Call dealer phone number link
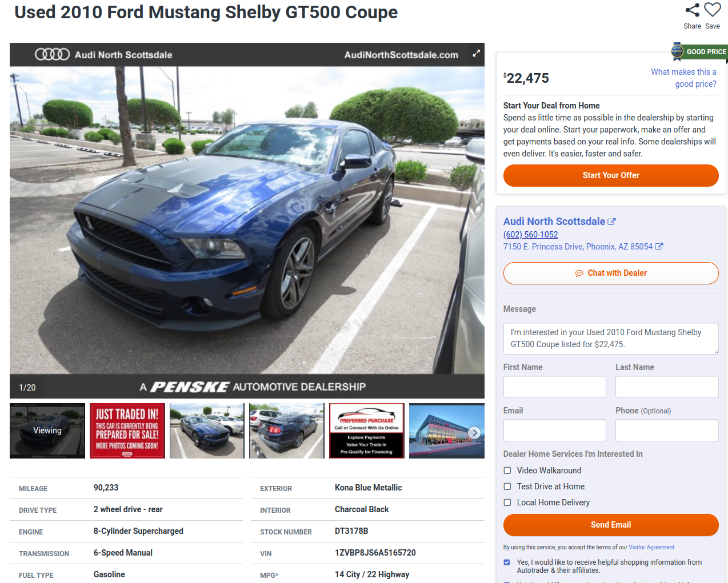Screen dimensions: 728x583 (x=530, y=235)
